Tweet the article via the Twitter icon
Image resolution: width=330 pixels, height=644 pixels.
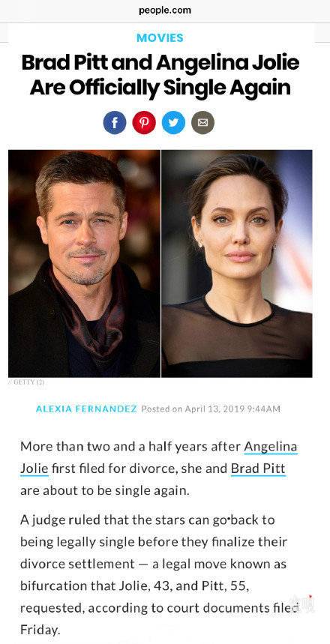click(x=173, y=122)
